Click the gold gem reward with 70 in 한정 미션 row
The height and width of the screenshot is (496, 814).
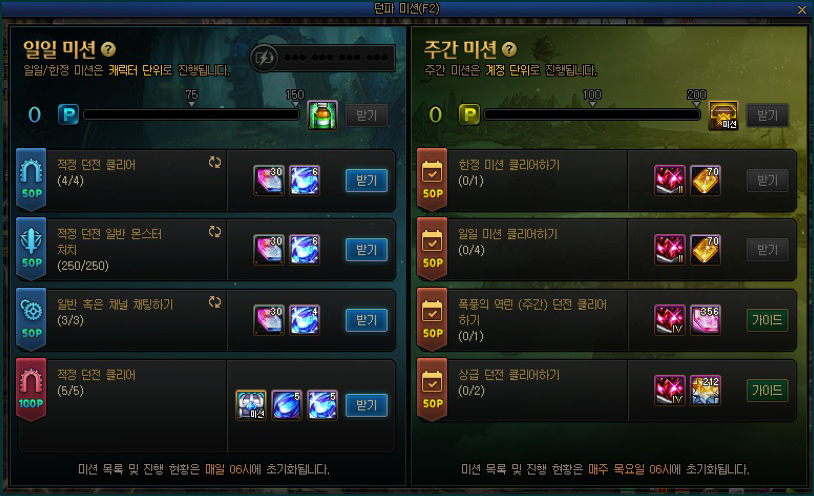tap(706, 180)
